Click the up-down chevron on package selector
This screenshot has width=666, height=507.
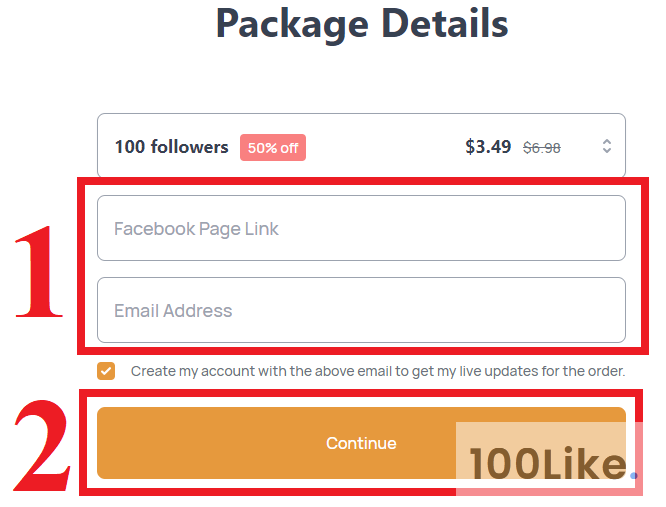tap(606, 147)
